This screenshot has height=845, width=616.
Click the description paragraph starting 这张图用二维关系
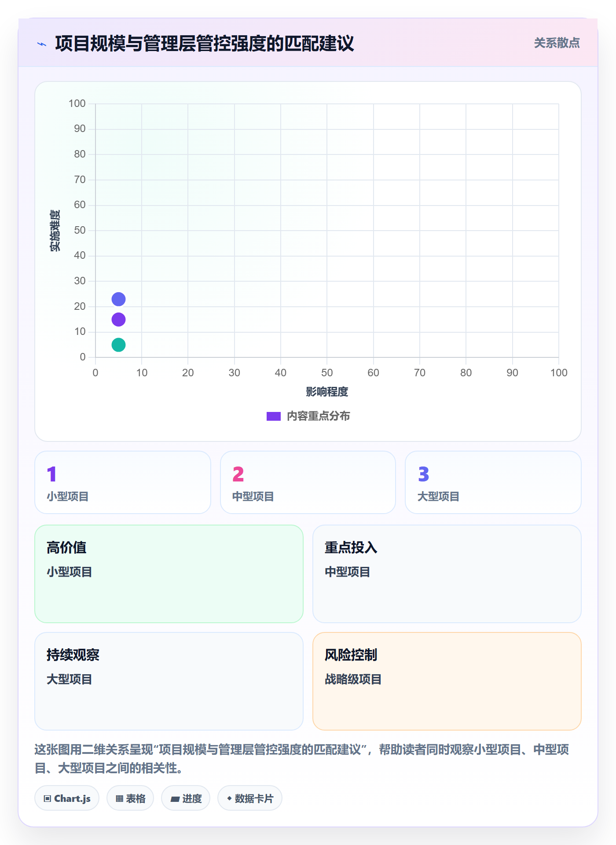pos(302,759)
